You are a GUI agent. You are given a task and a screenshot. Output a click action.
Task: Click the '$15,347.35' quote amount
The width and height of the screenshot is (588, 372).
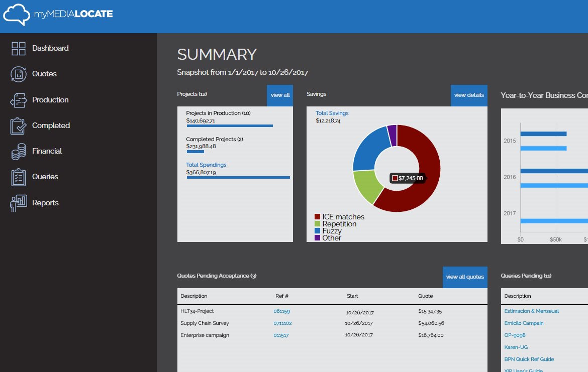point(430,311)
